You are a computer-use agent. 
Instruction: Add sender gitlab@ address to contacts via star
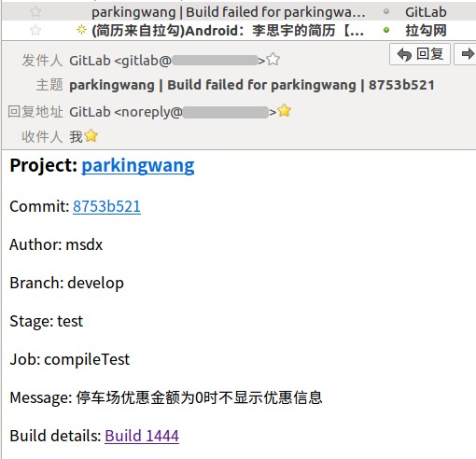273,59
